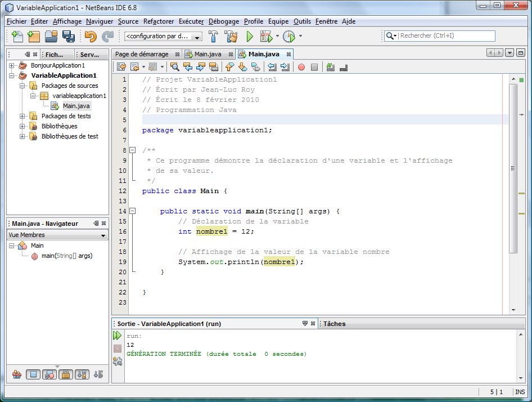
Task: Click the Shift Line Right icon
Action: pyautogui.click(x=285, y=67)
